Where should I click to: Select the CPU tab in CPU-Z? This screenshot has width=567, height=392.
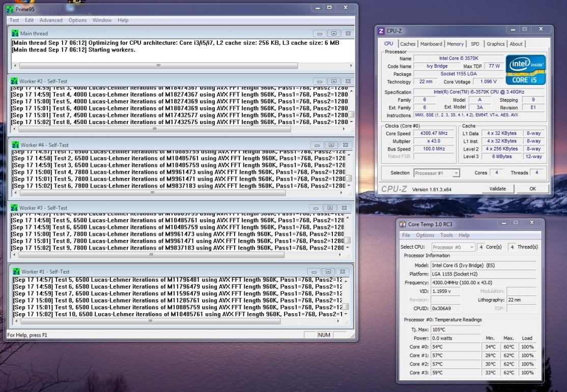(389, 43)
